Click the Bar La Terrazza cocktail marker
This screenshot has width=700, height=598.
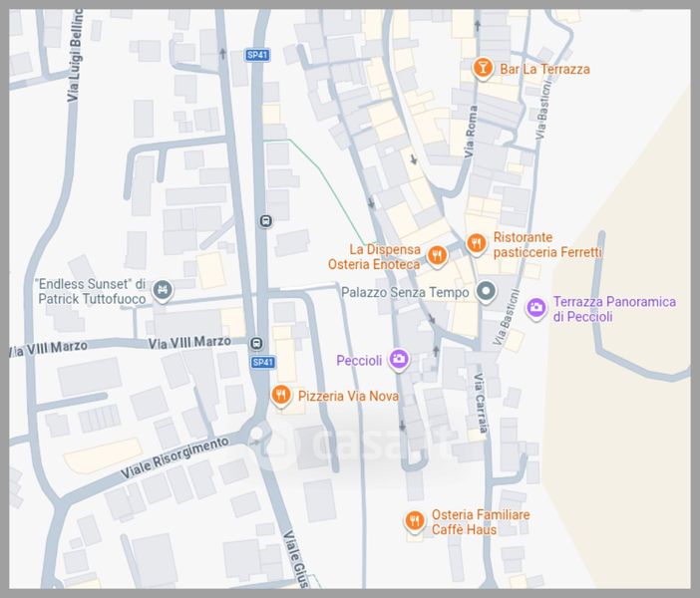point(483,69)
